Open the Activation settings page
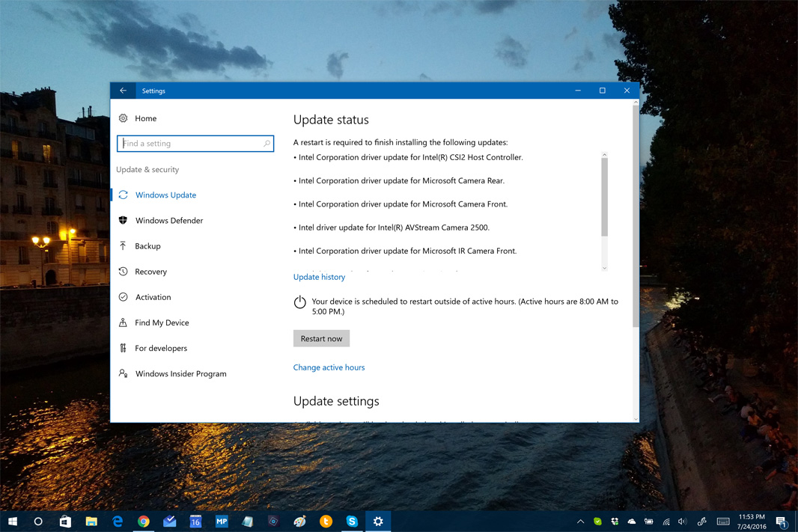Screen dimensions: 798x532 pos(153,297)
